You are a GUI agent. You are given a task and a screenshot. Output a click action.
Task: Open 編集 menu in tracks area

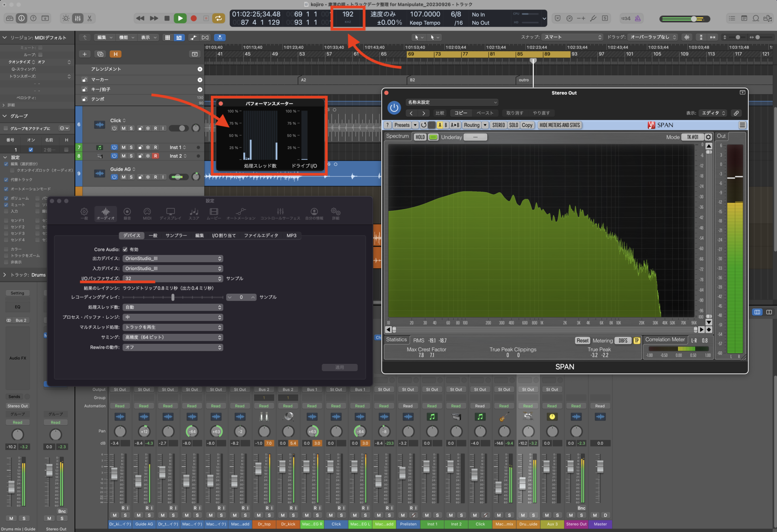pos(104,37)
